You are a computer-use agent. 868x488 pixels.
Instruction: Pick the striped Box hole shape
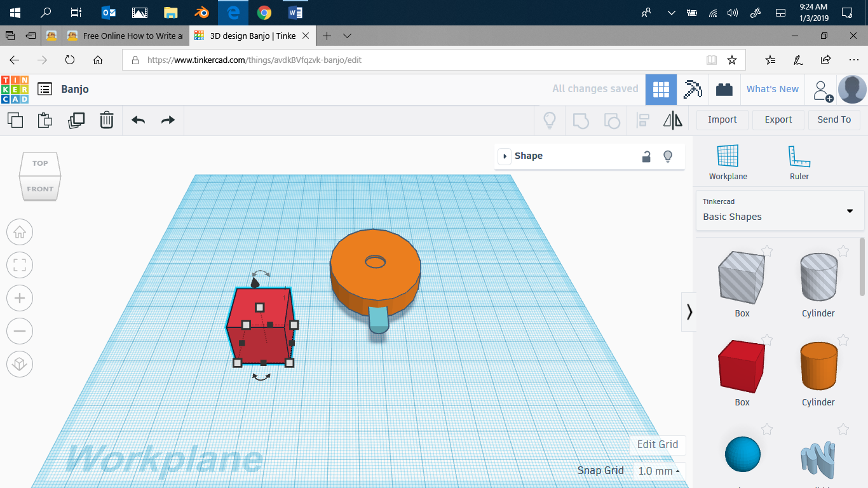(741, 276)
